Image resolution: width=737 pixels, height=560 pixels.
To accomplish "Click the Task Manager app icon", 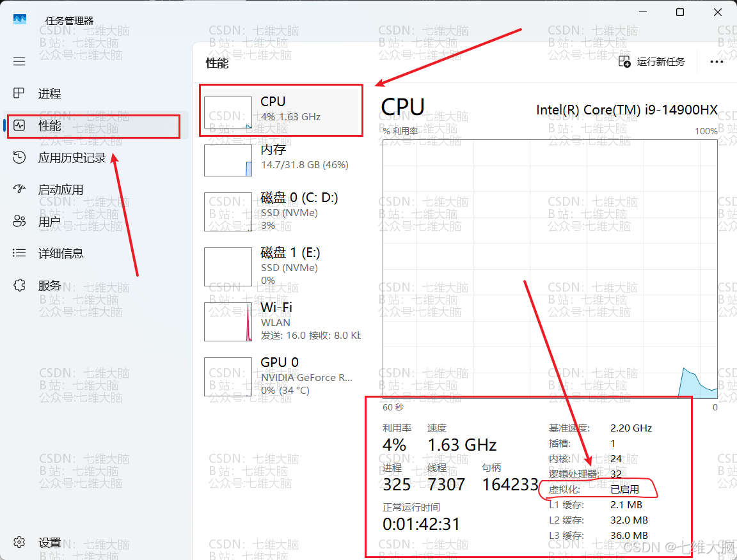I will pos(20,19).
